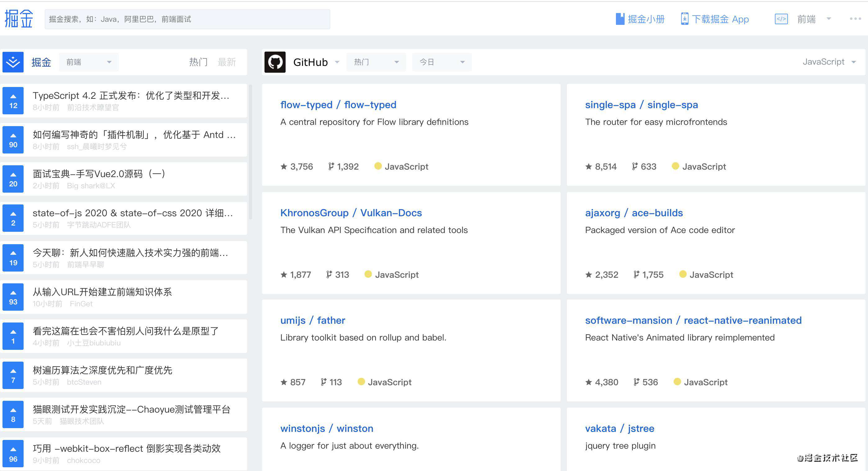
Task: Click star icon on flow-typed card
Action: point(284,166)
